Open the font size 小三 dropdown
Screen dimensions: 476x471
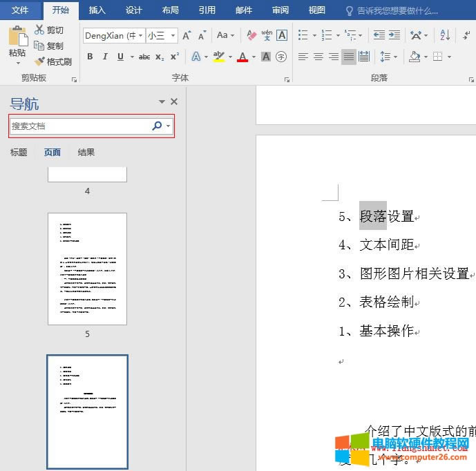(x=173, y=35)
